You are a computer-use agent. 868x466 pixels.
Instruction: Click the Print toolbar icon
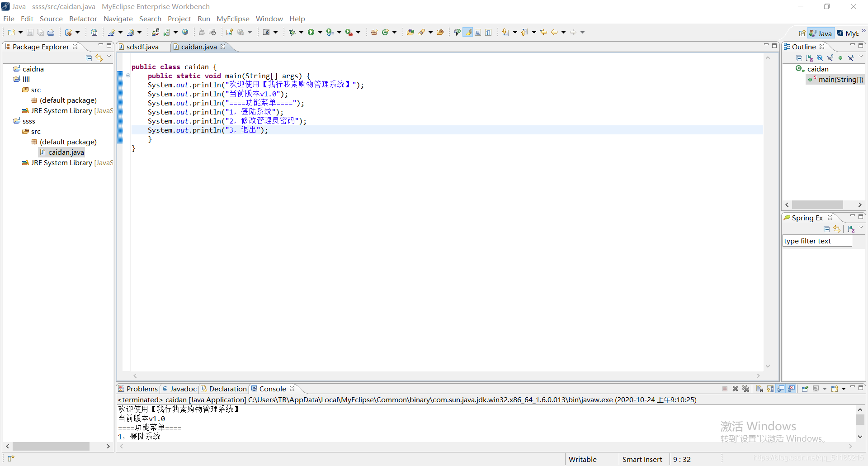point(51,32)
